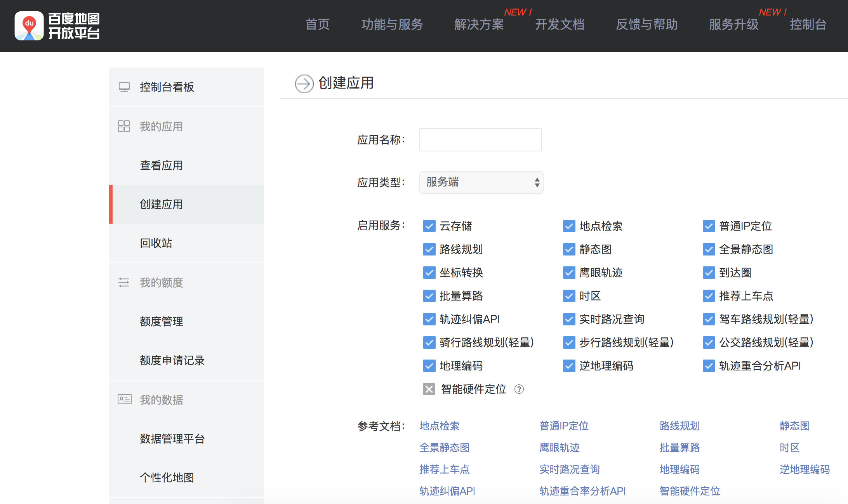Select 额度申请记录 in the sidebar
This screenshot has width=848, height=504.
click(186, 360)
